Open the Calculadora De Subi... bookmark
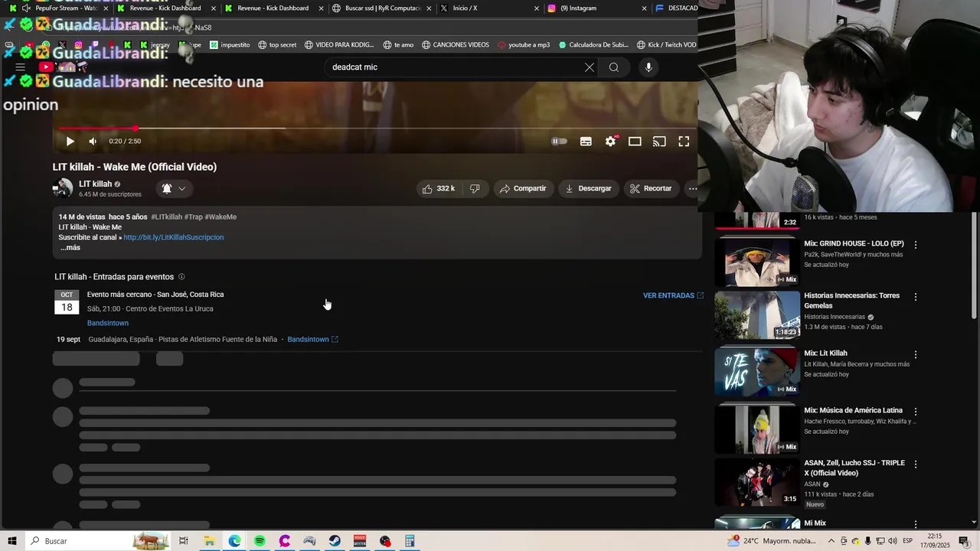 593,45
